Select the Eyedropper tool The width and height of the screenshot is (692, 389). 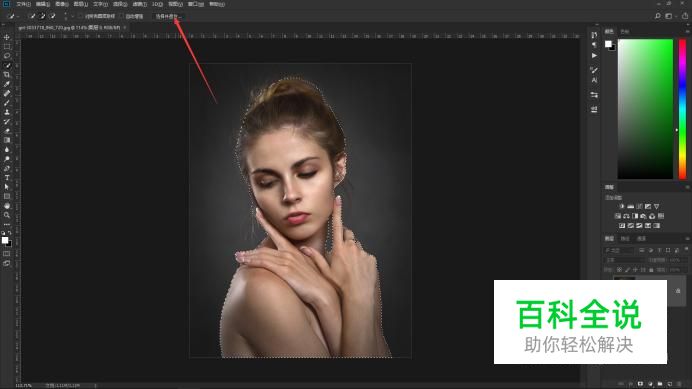tap(7, 84)
